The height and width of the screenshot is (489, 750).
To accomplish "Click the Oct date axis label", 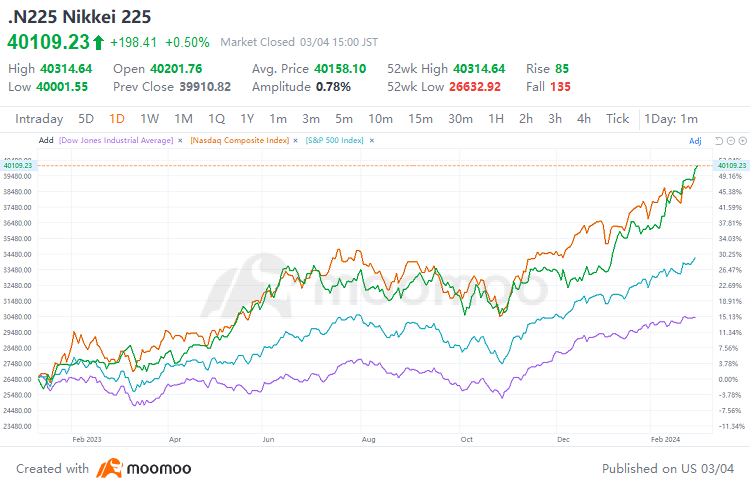I will point(466,439).
